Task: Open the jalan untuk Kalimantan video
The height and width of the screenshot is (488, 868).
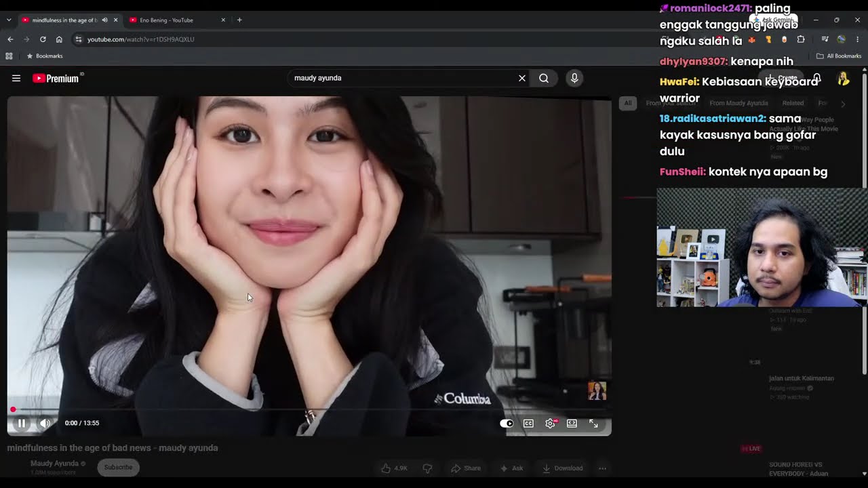Action: point(802,378)
